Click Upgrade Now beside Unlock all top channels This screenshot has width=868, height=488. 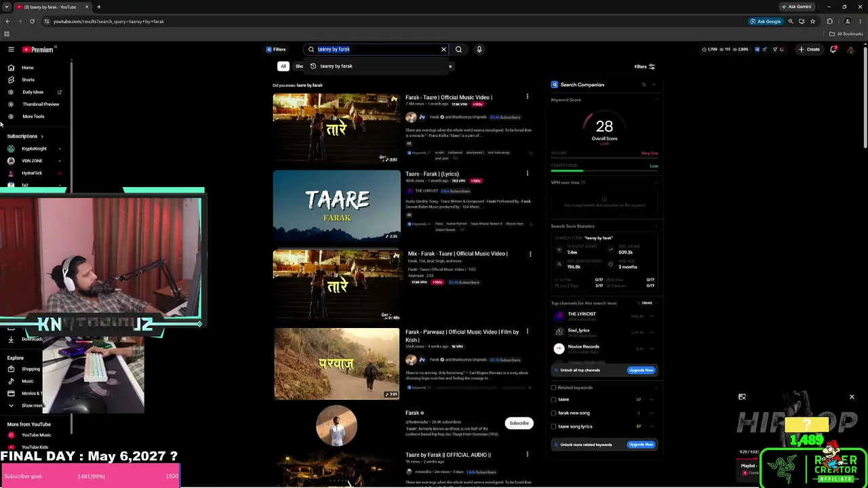641,370
